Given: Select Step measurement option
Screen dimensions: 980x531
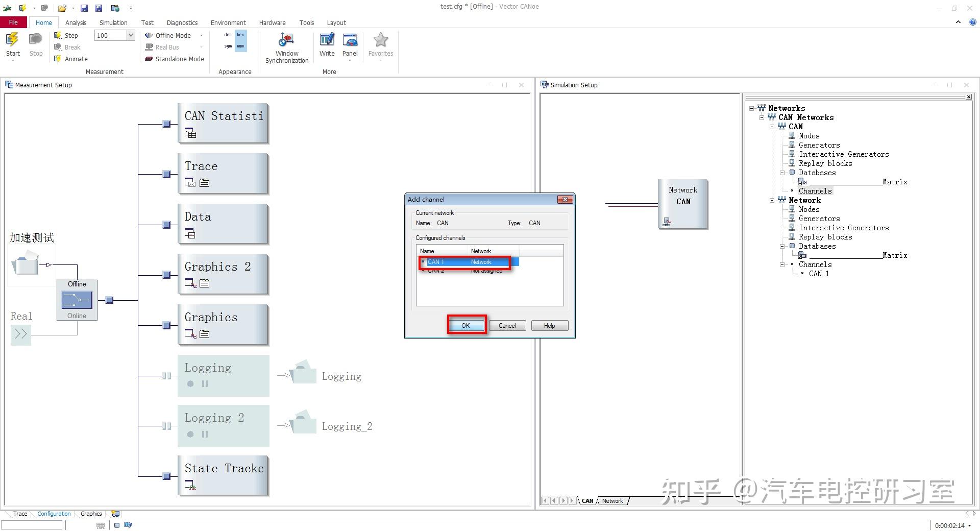Looking at the screenshot, I should click(66, 35).
